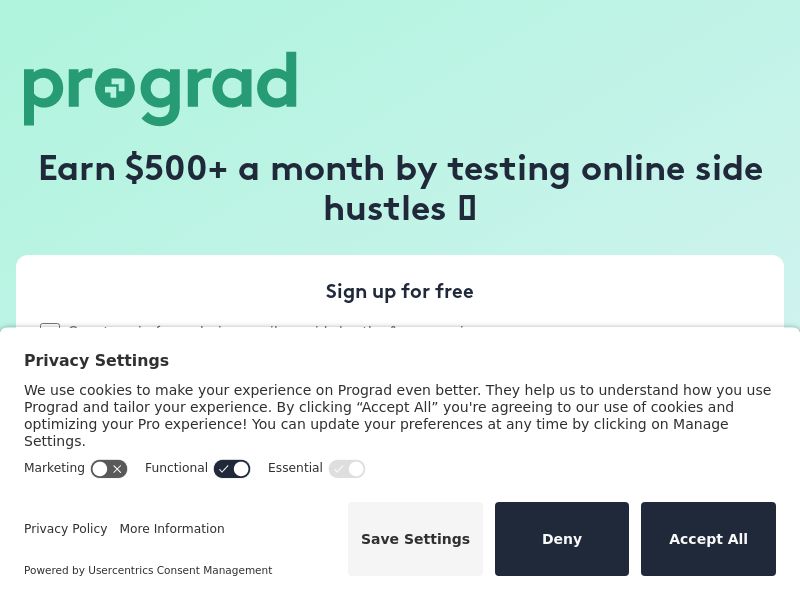800x600 pixels.
Task: Deny all cookies
Action: tap(562, 539)
